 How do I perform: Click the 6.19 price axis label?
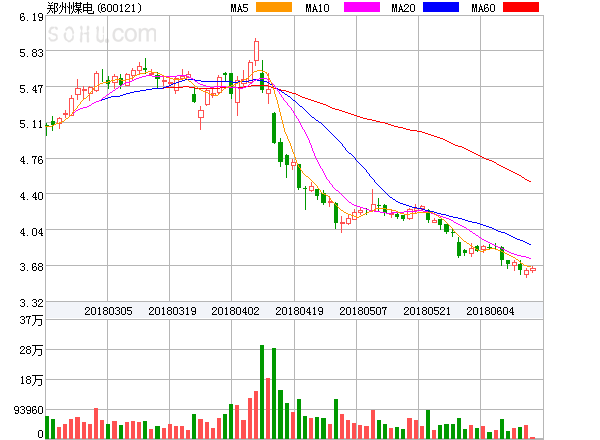[x=31, y=17]
